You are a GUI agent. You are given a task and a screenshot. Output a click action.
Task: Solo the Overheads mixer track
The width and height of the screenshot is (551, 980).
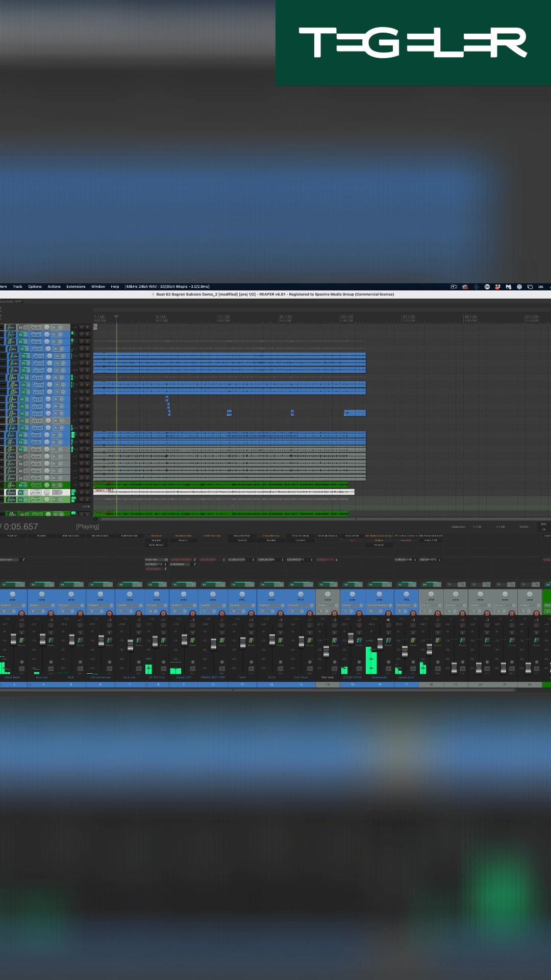tap(388, 633)
